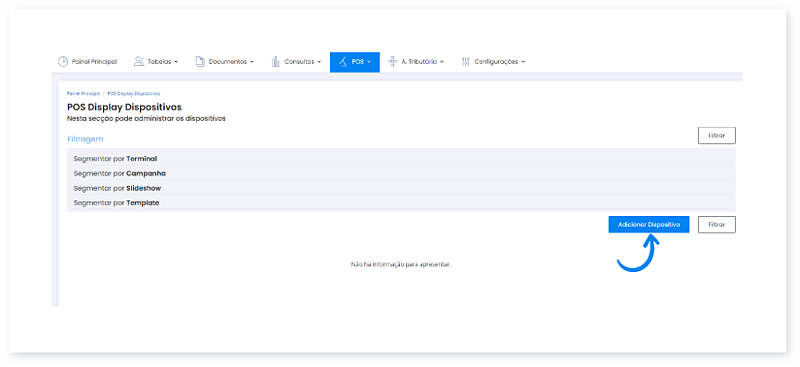Click the Adicionar Dispositivo button

coord(648,225)
